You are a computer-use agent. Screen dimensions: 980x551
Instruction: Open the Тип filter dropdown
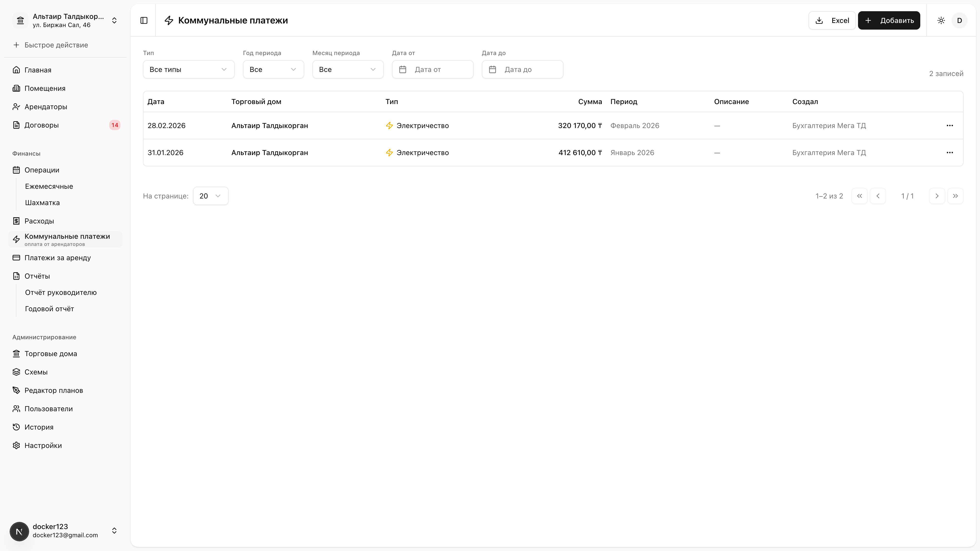pyautogui.click(x=189, y=70)
